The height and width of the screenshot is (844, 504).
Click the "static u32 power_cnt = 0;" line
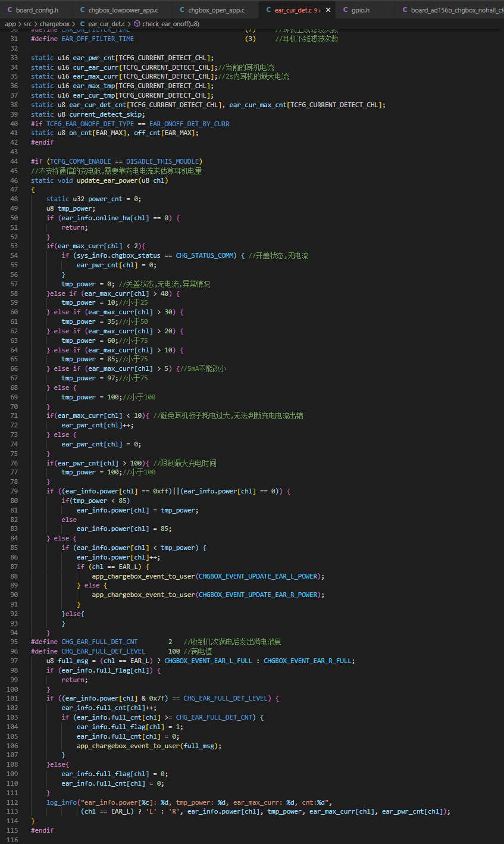pyautogui.click(x=93, y=199)
